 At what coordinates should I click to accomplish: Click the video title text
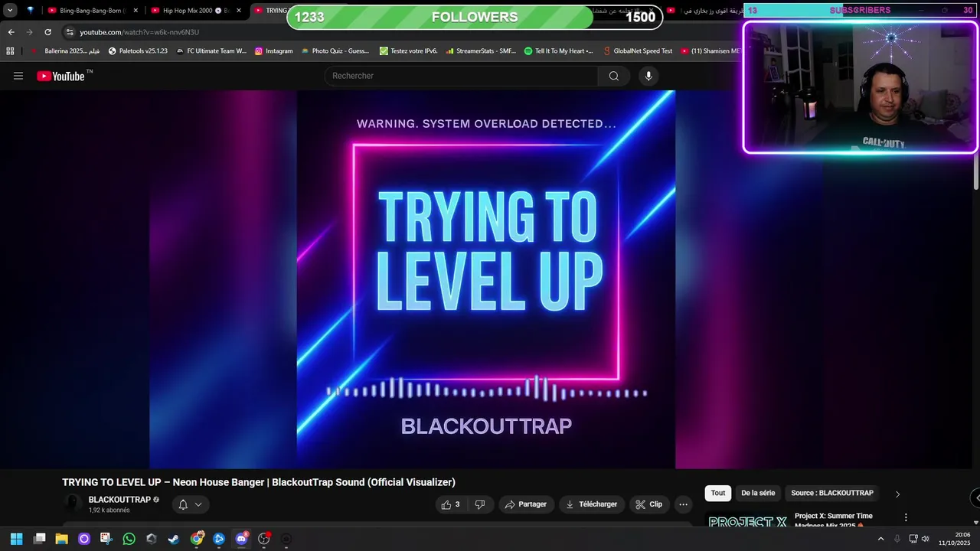pyautogui.click(x=259, y=482)
